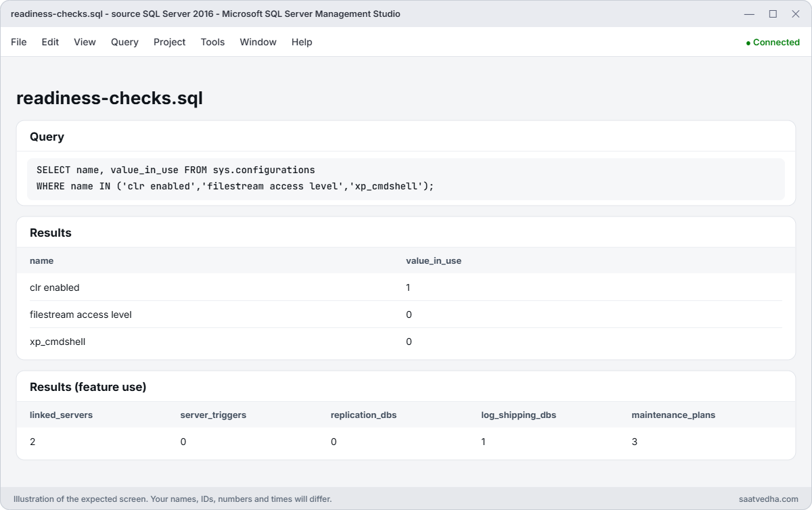Select the maintenance_plans column header
The height and width of the screenshot is (510, 812).
pyautogui.click(x=673, y=415)
